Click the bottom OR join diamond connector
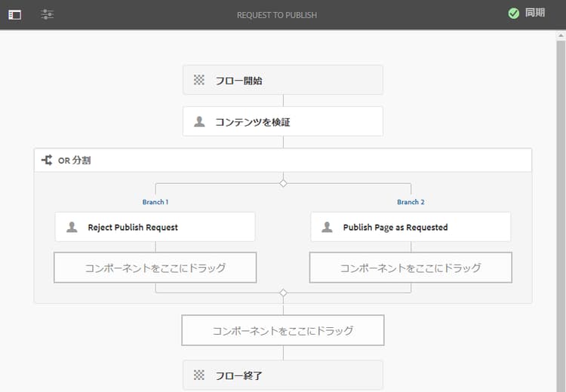Viewport: 566px width, 392px height. click(x=283, y=292)
